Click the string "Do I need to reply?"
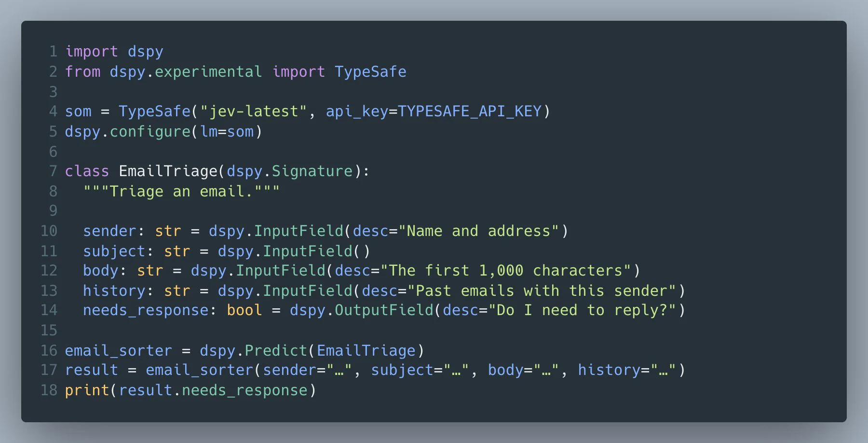Screen dimensions: 868x443 tap(583, 310)
